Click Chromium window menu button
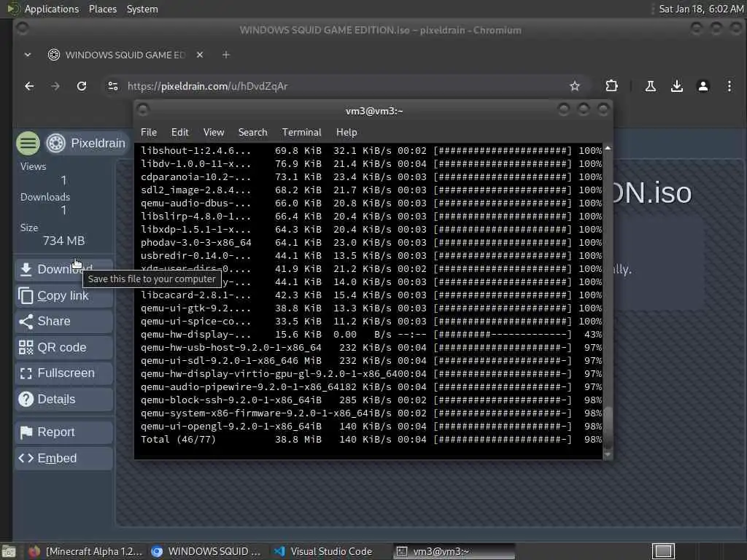The height and width of the screenshot is (560, 747). tap(22, 28)
